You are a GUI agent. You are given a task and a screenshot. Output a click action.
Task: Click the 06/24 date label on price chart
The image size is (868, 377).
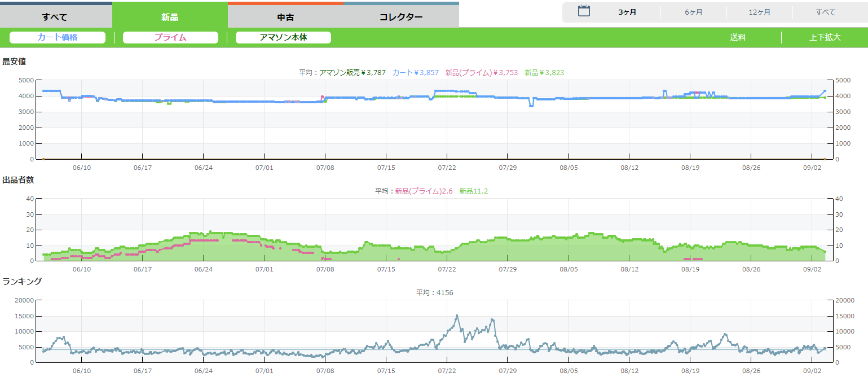click(x=203, y=168)
